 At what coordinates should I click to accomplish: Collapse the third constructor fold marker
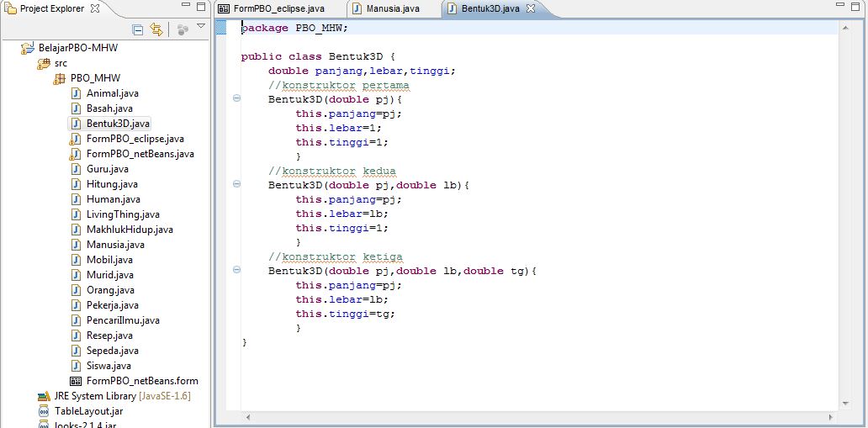236,270
